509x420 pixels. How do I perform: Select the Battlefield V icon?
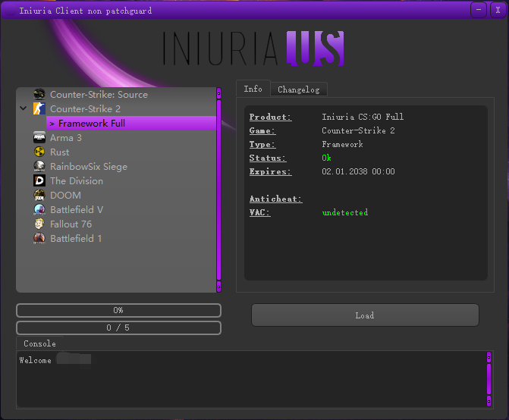click(x=39, y=209)
